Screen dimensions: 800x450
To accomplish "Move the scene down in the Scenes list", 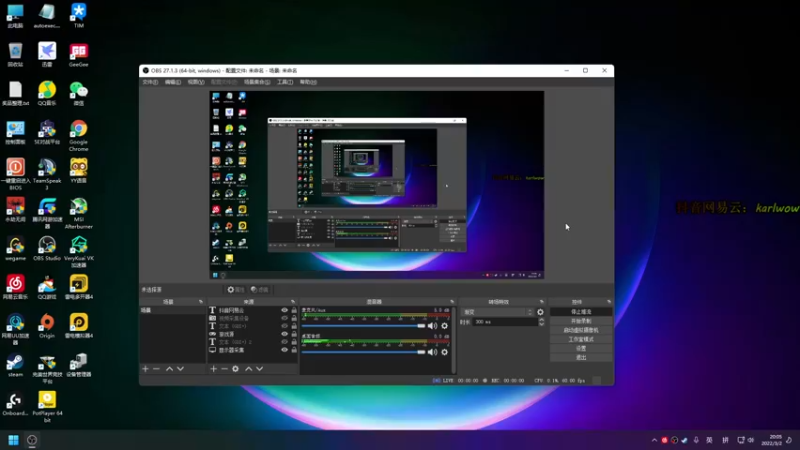I will pos(181,368).
